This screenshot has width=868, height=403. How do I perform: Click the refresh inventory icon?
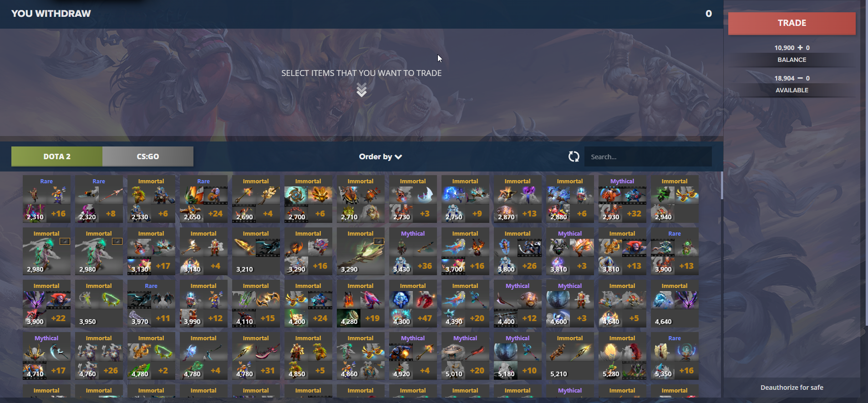coord(574,156)
